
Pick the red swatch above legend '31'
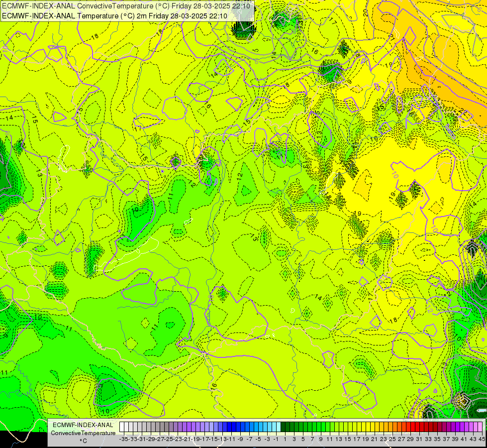[x=417, y=427]
